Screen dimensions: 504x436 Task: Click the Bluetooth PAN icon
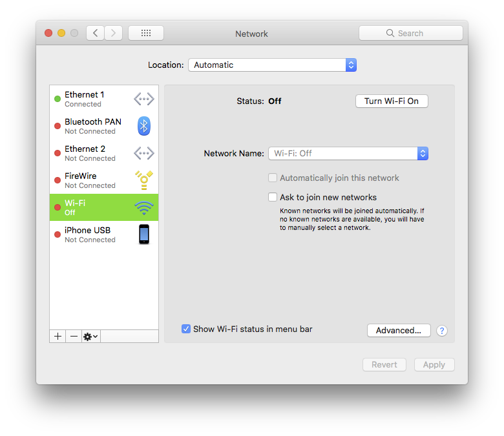(144, 126)
